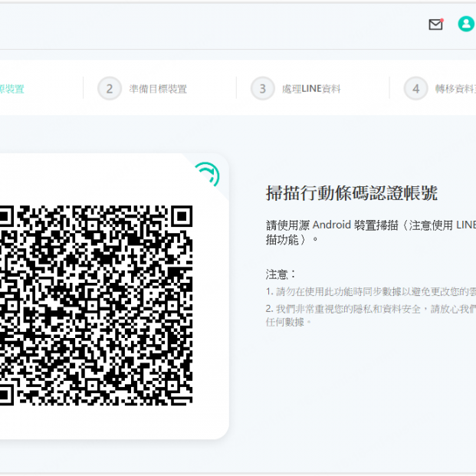This screenshot has width=476, height=476.
Task: Select the 準備目標裝置 step label
Action: (x=158, y=89)
